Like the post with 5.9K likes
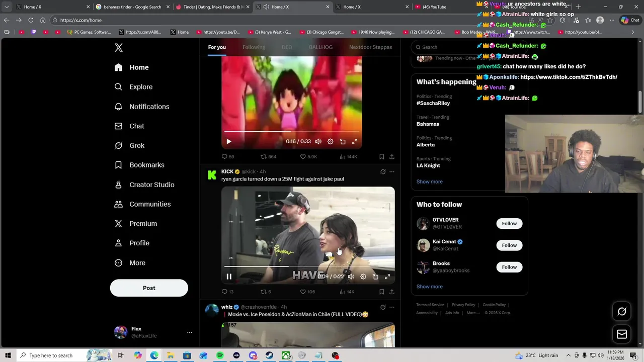 pyautogui.click(x=308, y=157)
